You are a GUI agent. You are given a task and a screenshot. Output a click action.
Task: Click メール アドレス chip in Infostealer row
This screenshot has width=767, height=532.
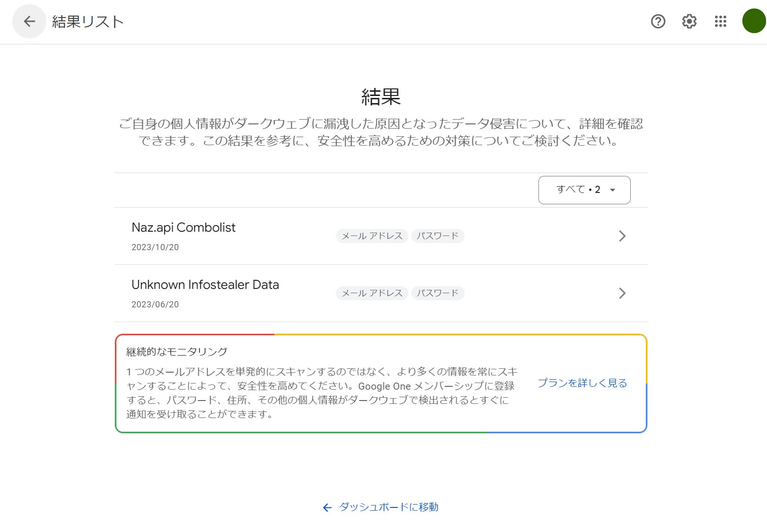coord(372,293)
